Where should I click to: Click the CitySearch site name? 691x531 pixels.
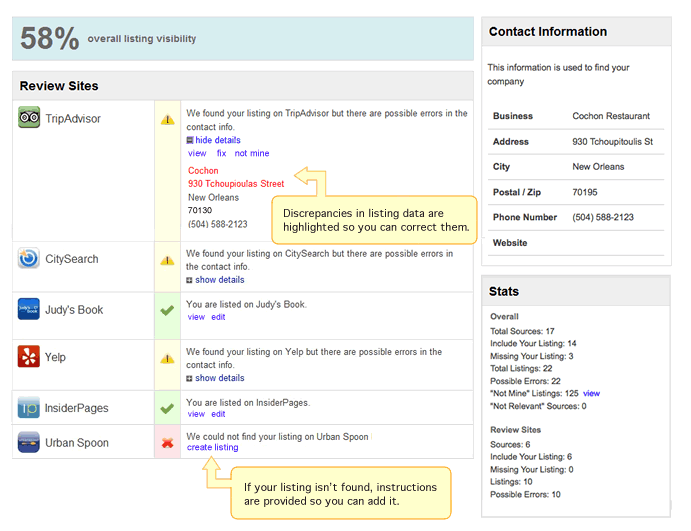[x=72, y=259]
